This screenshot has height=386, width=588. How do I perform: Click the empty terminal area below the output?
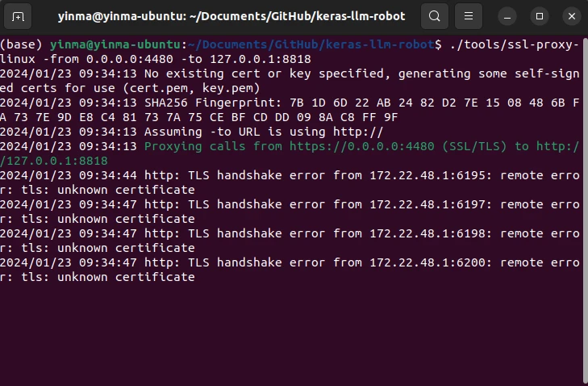pos(291,334)
